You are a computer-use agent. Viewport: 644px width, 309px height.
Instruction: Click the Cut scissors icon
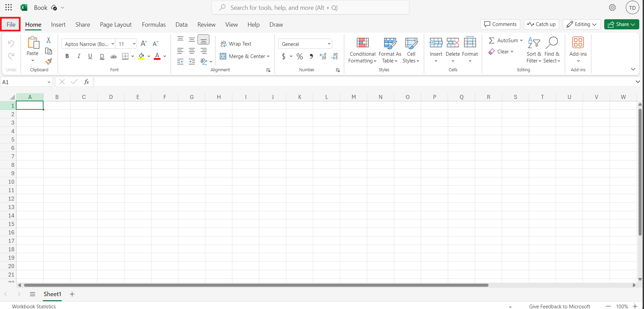point(49,40)
